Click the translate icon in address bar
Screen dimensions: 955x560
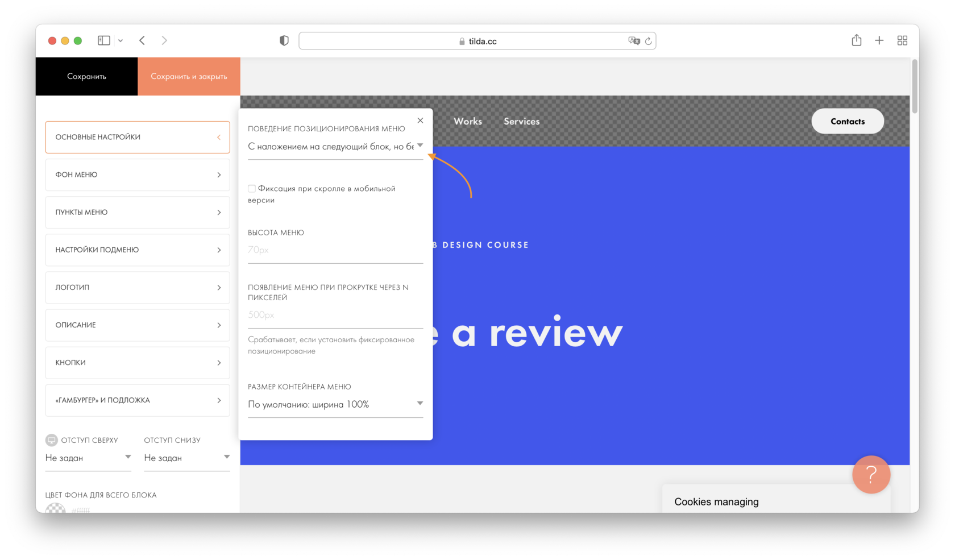coord(634,41)
